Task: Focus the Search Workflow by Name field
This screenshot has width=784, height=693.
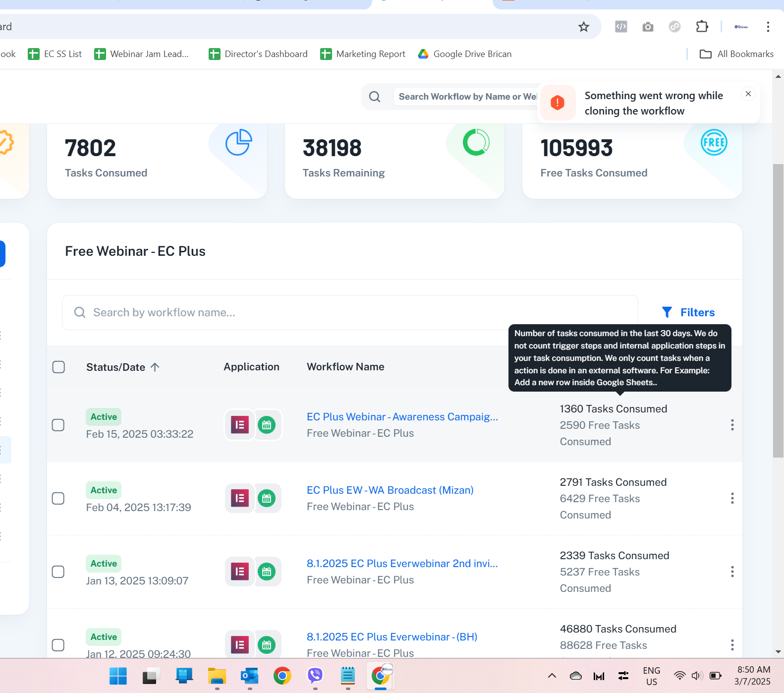Action: click(466, 97)
